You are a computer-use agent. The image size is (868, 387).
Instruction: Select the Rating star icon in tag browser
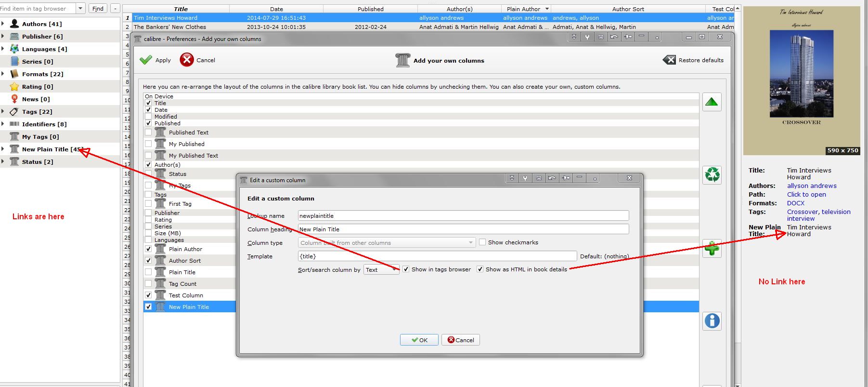point(14,86)
